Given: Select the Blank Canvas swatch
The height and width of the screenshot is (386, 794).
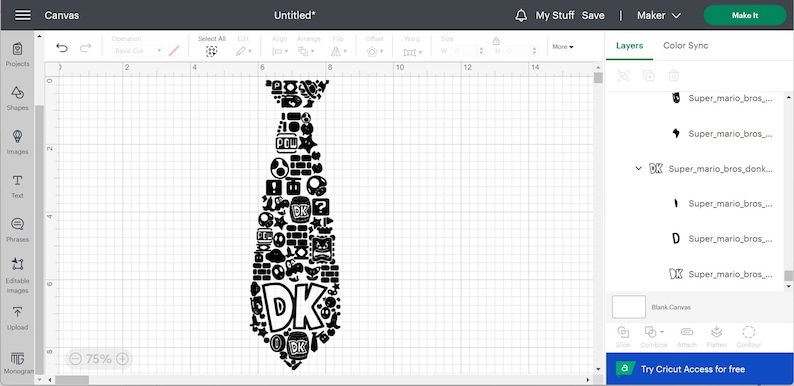Looking at the screenshot, I should (629, 307).
